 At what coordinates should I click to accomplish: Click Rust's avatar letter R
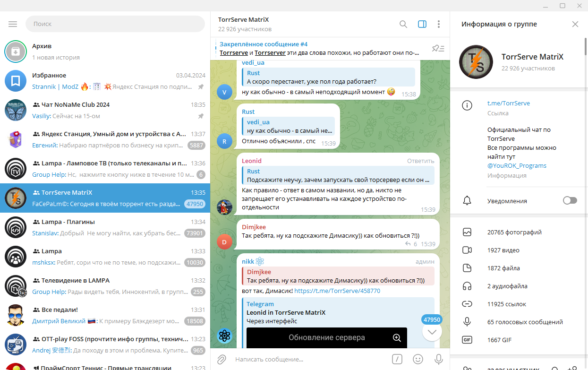click(x=224, y=141)
